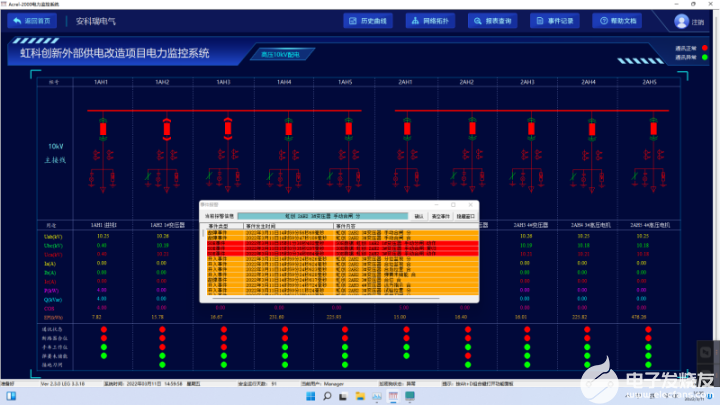Click the top red status light under 1AH1
720x405 pixels.
(104, 329)
